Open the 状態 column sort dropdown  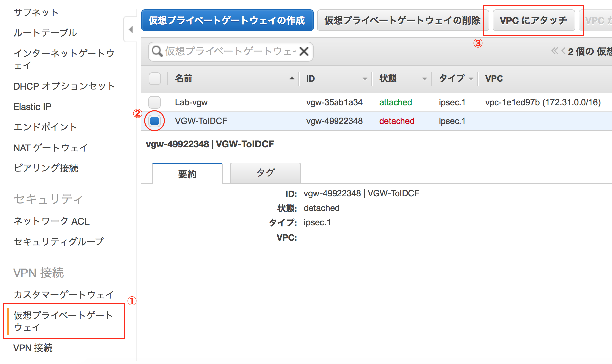click(x=425, y=79)
